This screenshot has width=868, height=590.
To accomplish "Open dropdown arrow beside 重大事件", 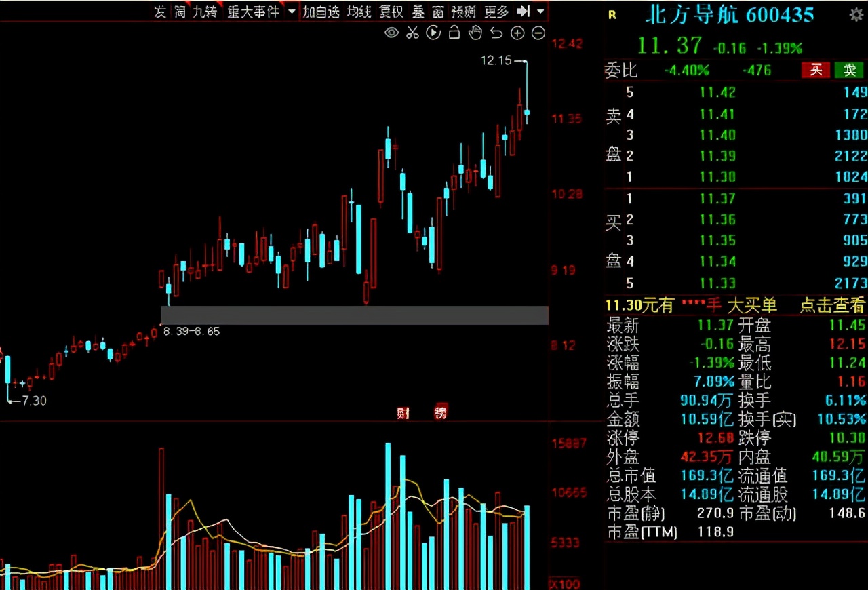I will coord(292,12).
